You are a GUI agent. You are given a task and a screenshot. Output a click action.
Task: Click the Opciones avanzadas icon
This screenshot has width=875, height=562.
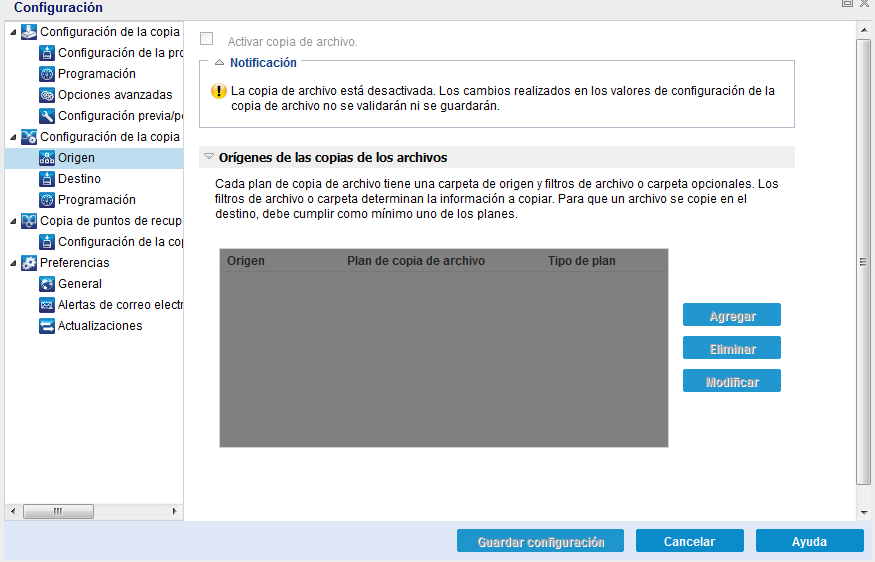click(47, 95)
